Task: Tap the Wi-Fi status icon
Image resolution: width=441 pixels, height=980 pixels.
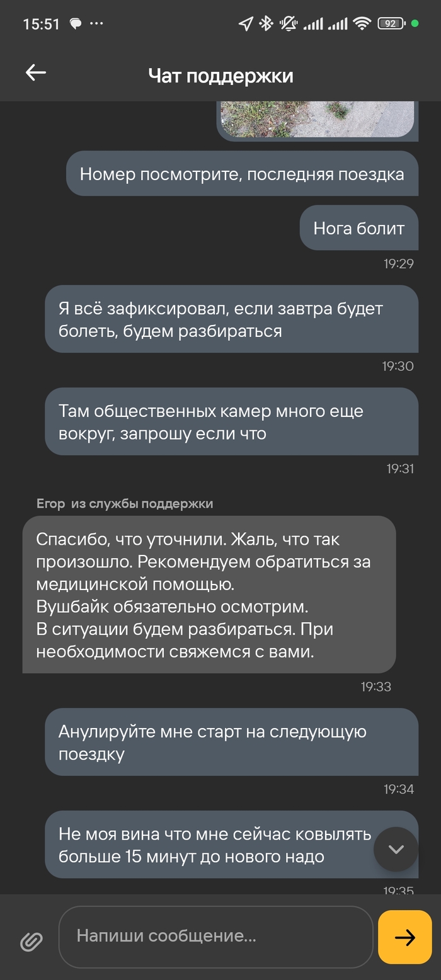Action: pyautogui.click(x=362, y=24)
